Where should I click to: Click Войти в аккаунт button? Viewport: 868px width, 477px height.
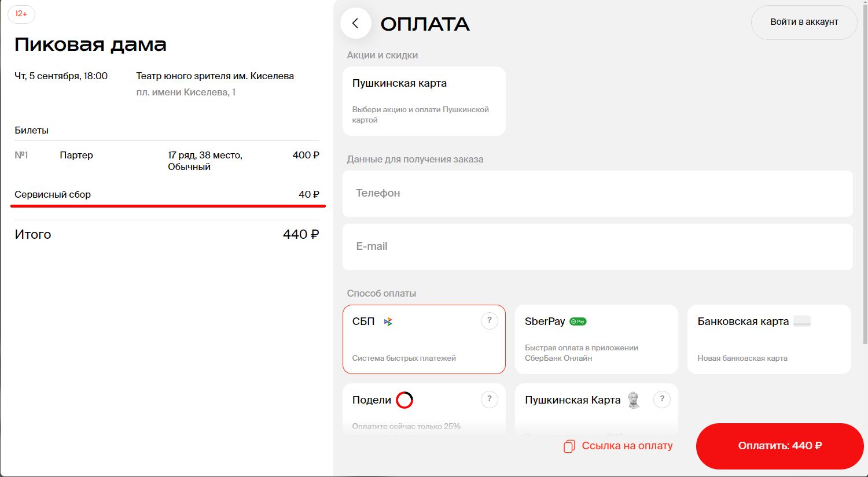click(804, 22)
